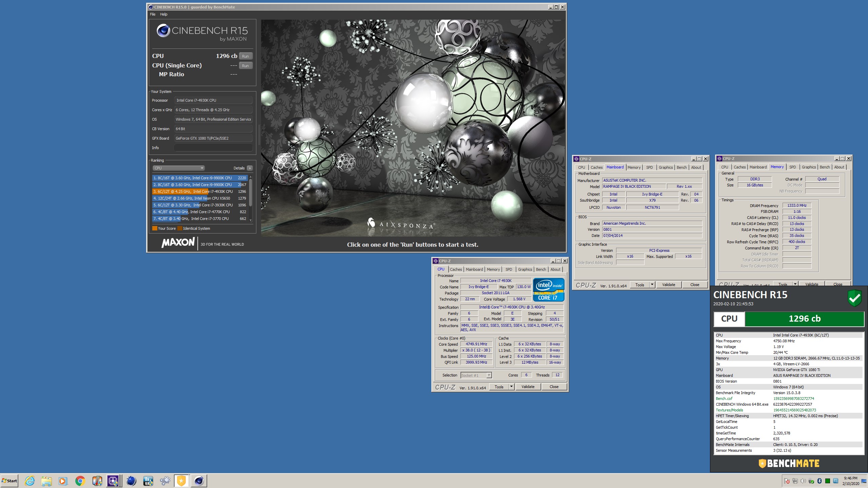
Task: Open the Bluetooth tray icon
Action: coord(820,481)
